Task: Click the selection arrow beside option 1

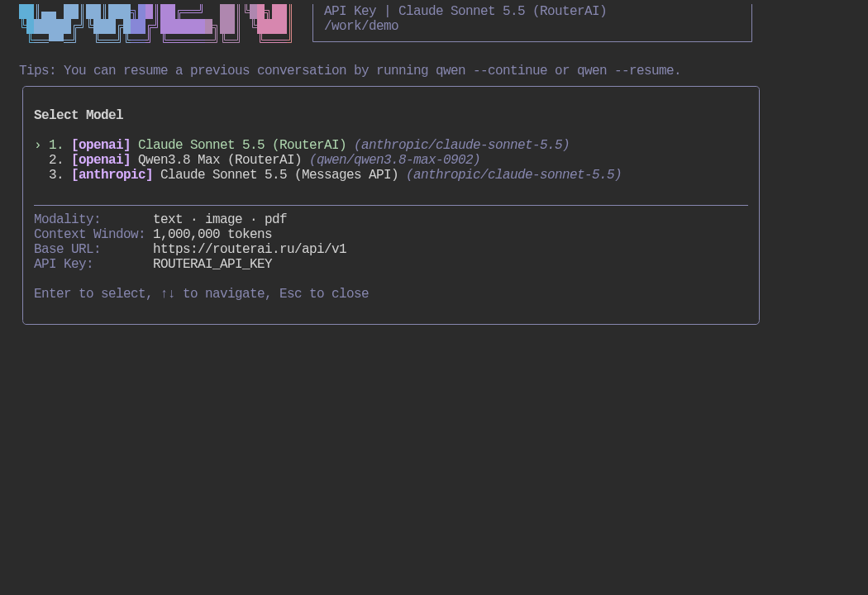Action: coord(38,145)
